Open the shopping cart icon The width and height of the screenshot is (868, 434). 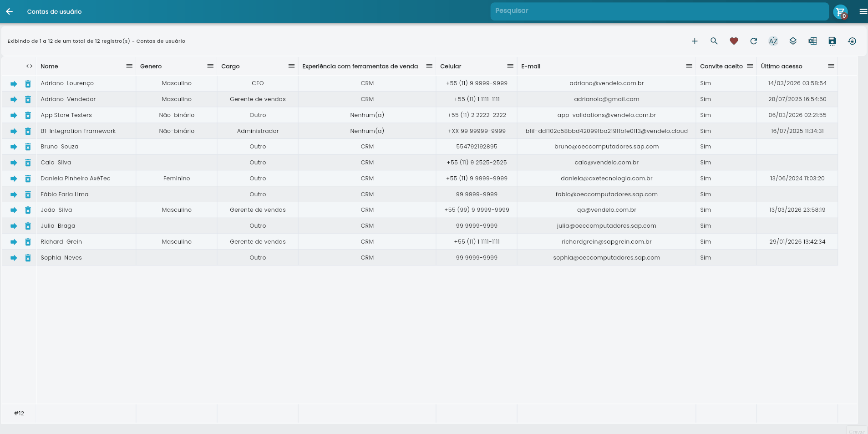(840, 11)
